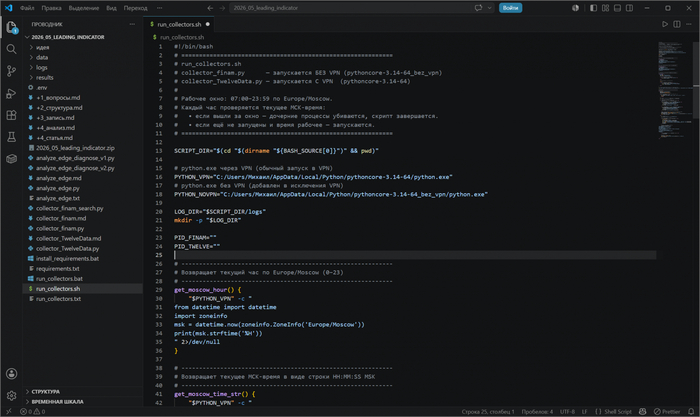Toggle the primary side bar visibility

[593, 8]
